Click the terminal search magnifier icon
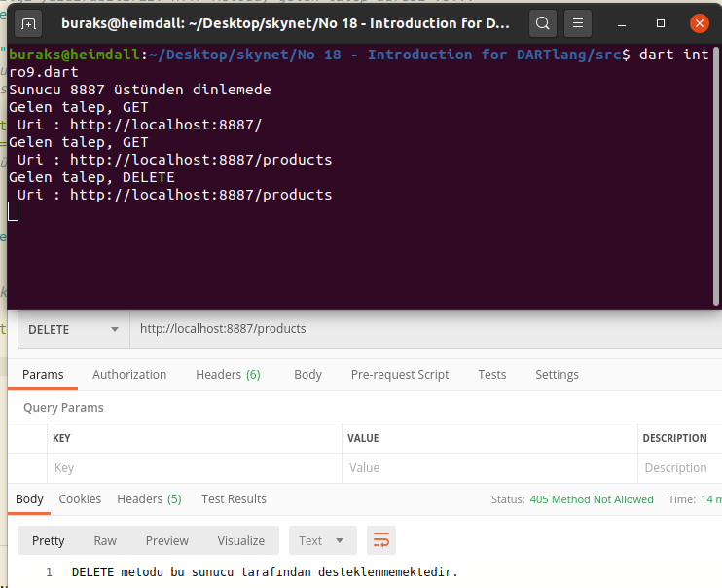 click(x=543, y=23)
